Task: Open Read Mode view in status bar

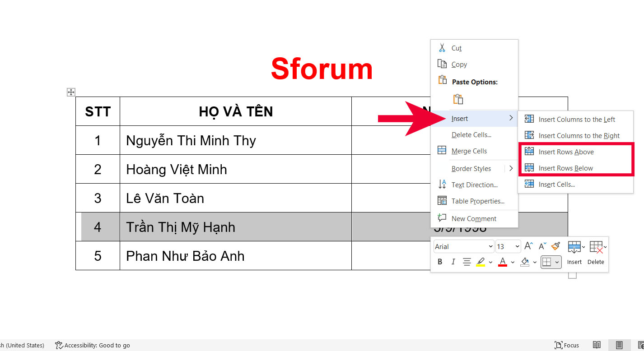Action: [x=597, y=345]
